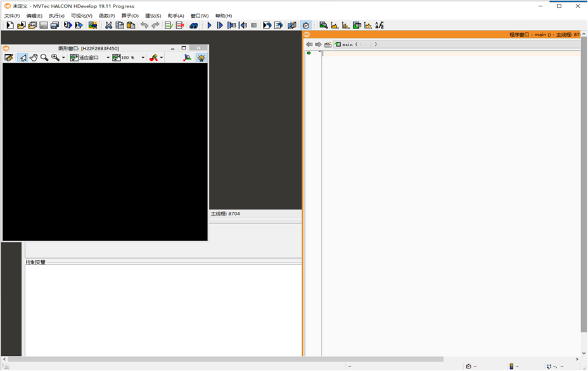Screen dimensions: 588x371
Task: Toggle the Select arrow tool in graphics window
Action: pos(23,58)
